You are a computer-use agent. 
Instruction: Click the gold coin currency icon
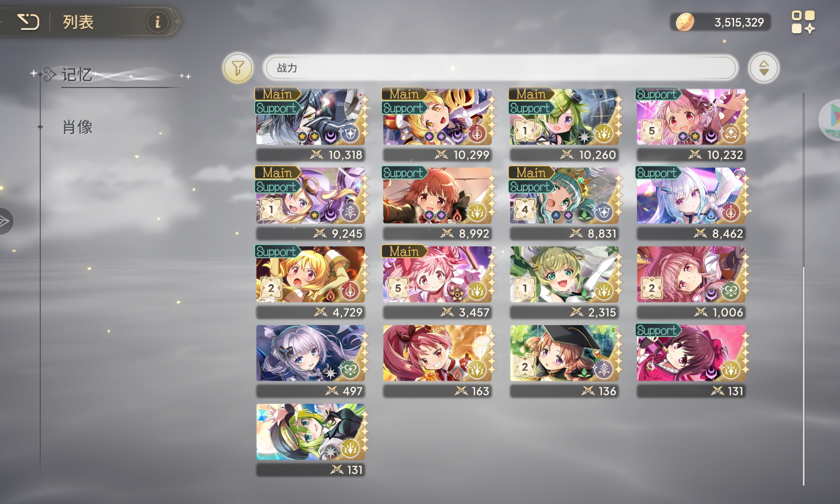pos(685,22)
